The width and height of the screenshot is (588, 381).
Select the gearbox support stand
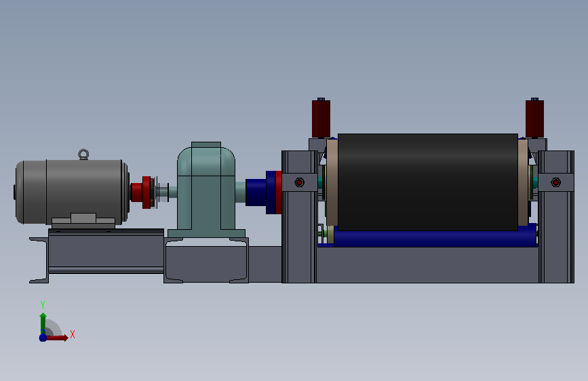coord(206,260)
